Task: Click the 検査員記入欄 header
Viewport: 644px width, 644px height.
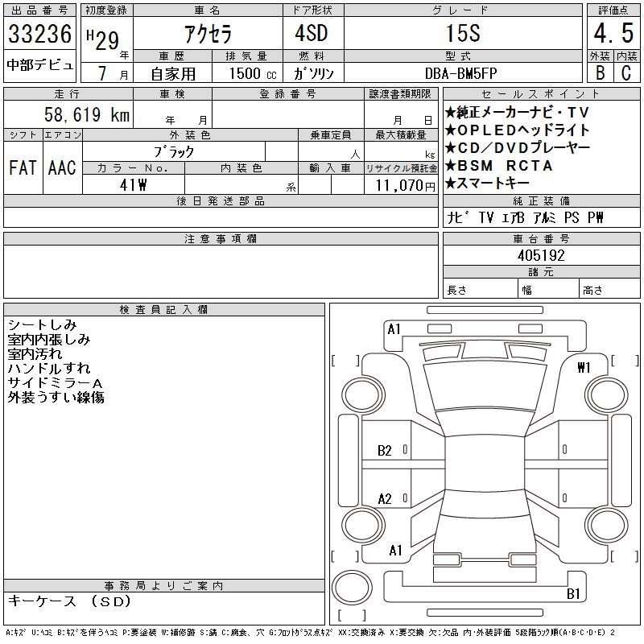Action: pyautogui.click(x=164, y=309)
